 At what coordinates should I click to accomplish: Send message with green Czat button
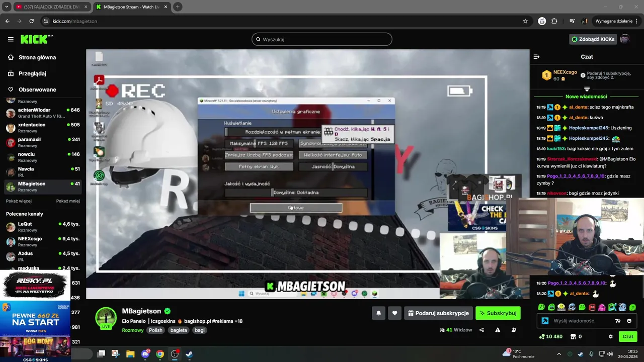click(x=628, y=336)
